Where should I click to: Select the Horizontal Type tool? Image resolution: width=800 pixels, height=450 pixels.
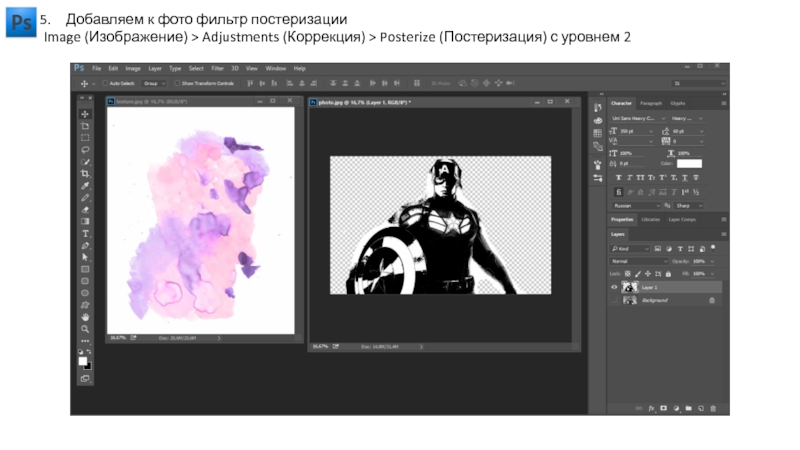(85, 234)
